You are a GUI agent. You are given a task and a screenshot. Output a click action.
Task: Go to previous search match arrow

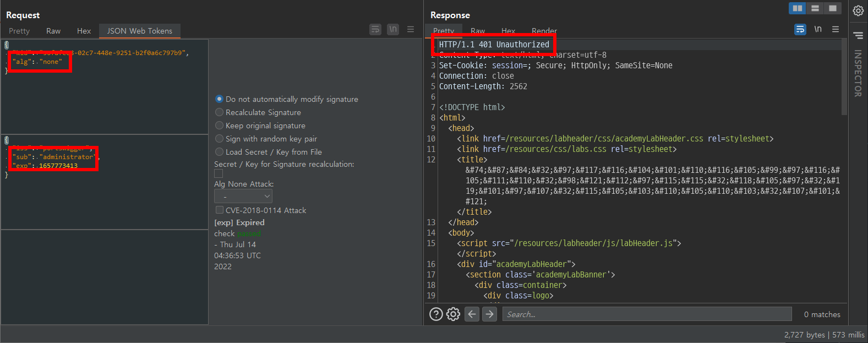pos(472,314)
